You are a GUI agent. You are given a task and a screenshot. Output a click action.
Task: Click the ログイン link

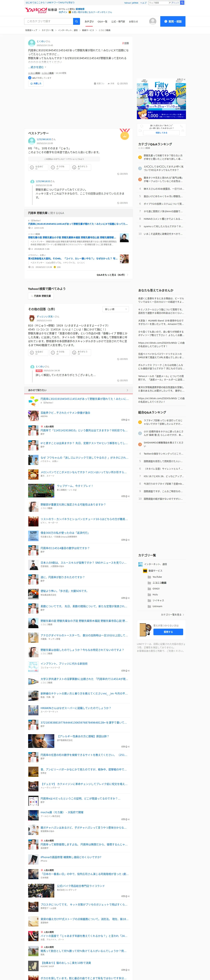(x=63, y=12)
